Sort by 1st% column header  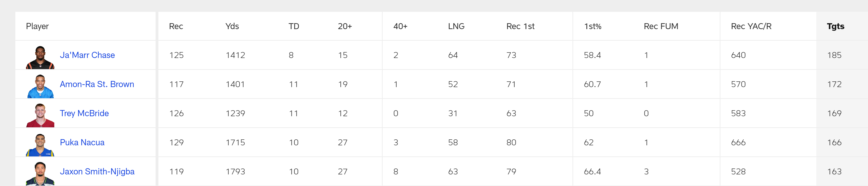[592, 26]
